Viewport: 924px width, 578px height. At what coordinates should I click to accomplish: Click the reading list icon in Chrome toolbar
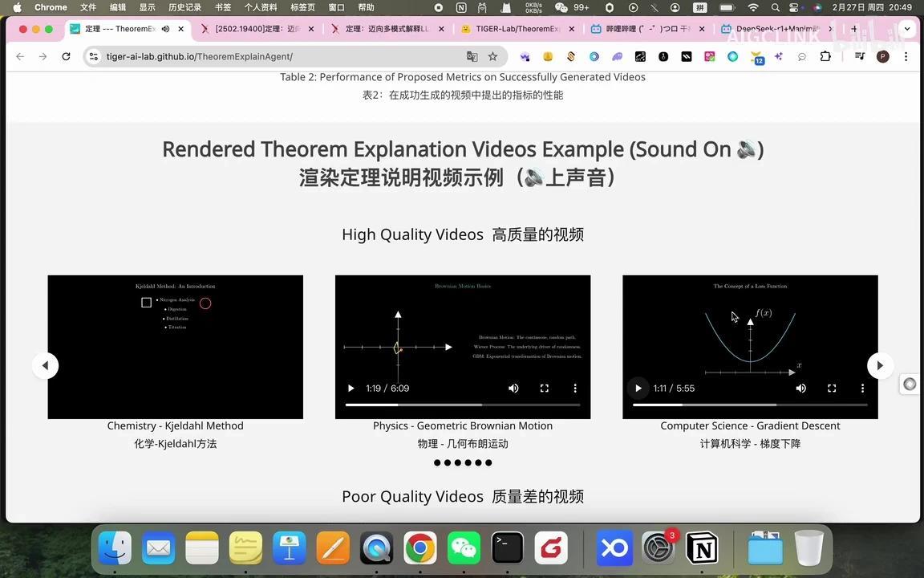(x=859, y=56)
